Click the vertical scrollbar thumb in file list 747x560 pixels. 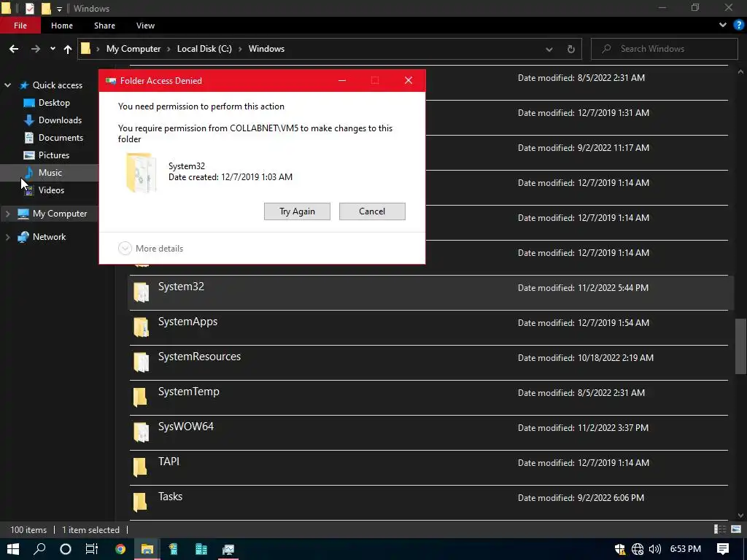point(740,346)
